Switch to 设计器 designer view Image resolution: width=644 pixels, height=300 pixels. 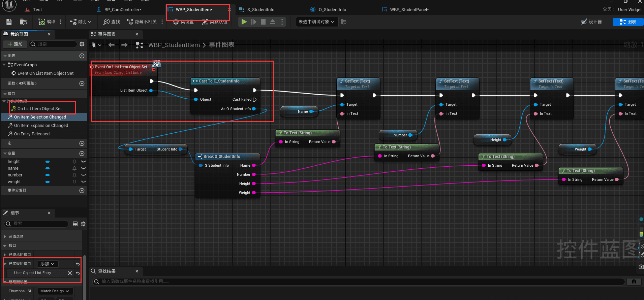591,22
